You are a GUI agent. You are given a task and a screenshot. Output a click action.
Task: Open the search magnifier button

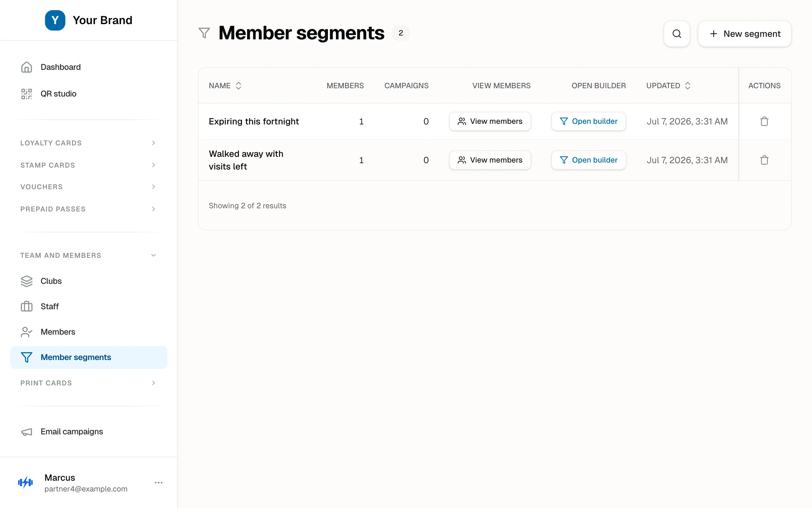coord(677,34)
